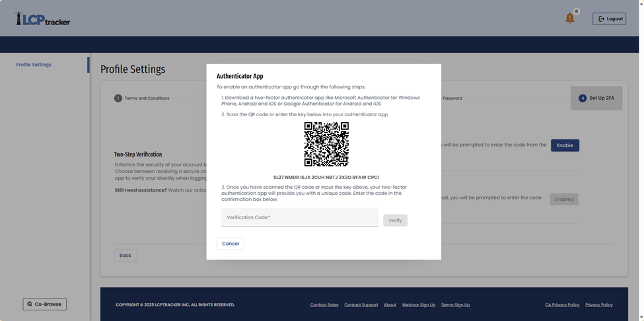
Task: Click the step 1 number circle
Action: 118,98
